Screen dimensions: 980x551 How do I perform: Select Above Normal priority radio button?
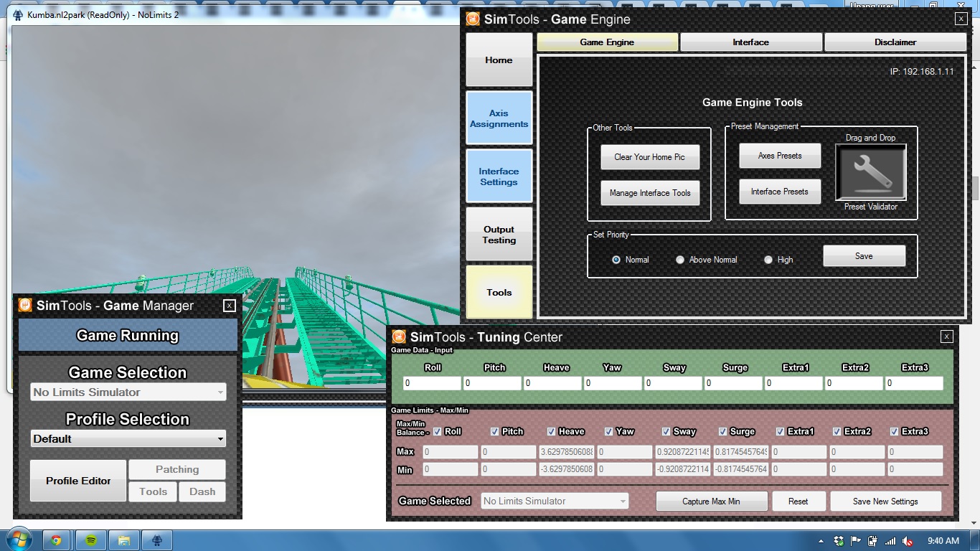(x=680, y=260)
